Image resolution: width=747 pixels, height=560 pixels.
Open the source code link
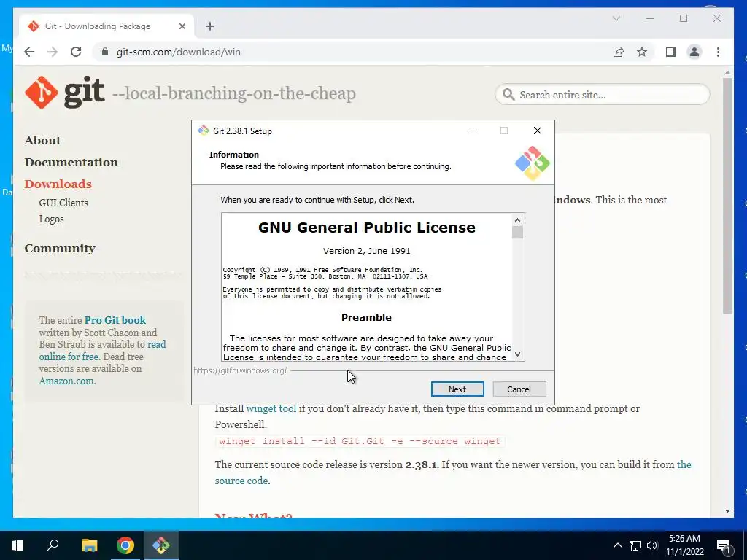click(x=241, y=481)
